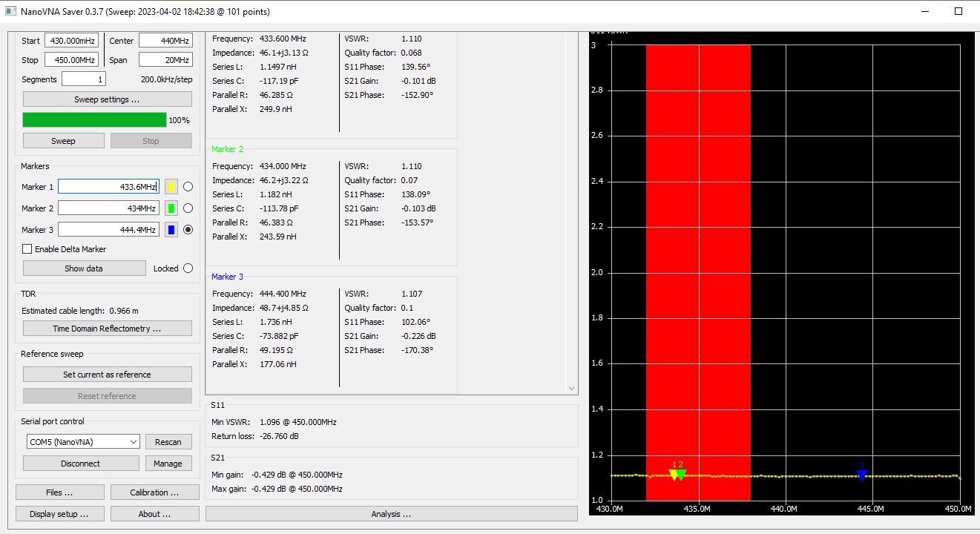
Task: Open Marker 1 yellow color swatch
Action: click(171, 187)
